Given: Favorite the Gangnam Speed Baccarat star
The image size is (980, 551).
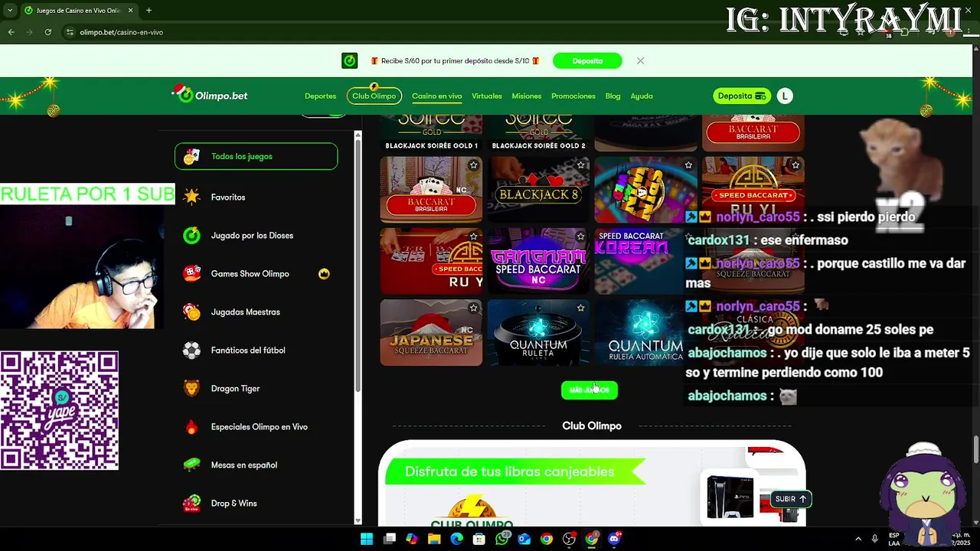Looking at the screenshot, I should (x=580, y=236).
